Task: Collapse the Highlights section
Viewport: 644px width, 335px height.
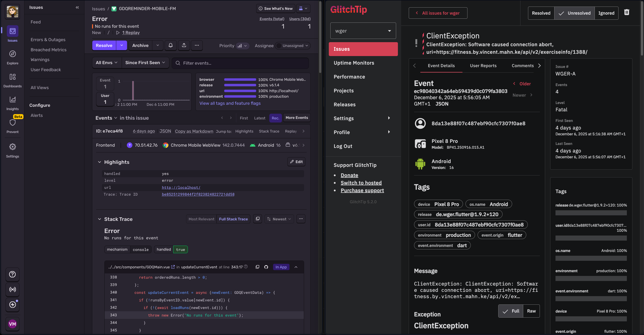Action: (x=99, y=162)
